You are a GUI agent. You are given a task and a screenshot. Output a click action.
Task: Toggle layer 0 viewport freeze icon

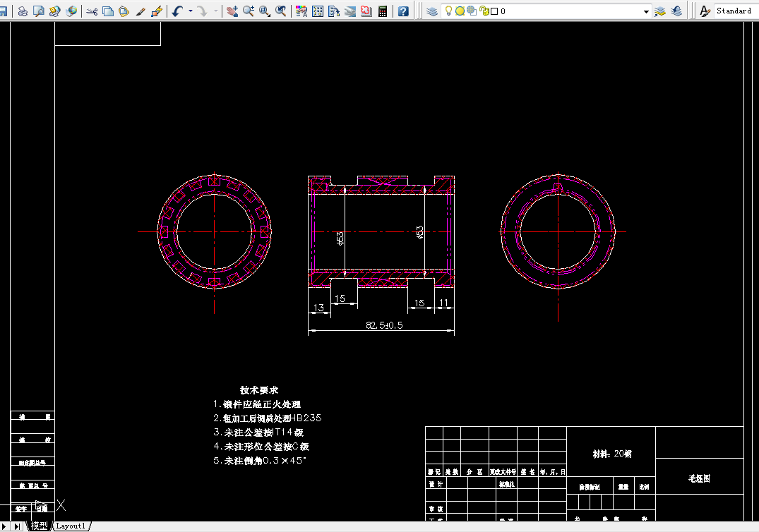click(x=472, y=11)
